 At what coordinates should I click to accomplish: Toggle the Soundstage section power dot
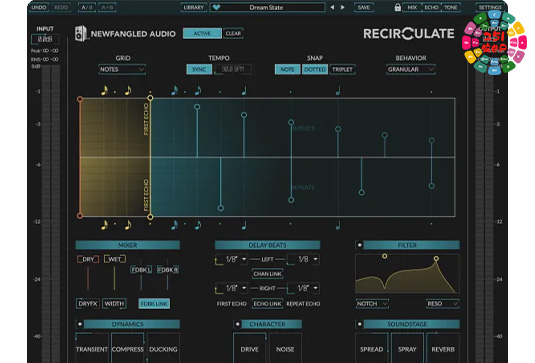[x=360, y=324]
